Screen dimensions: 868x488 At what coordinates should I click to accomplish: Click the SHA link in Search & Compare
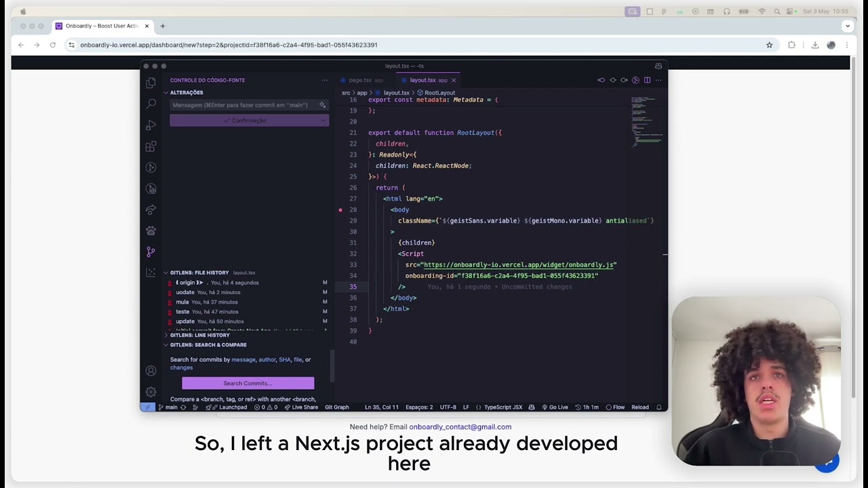click(x=284, y=360)
